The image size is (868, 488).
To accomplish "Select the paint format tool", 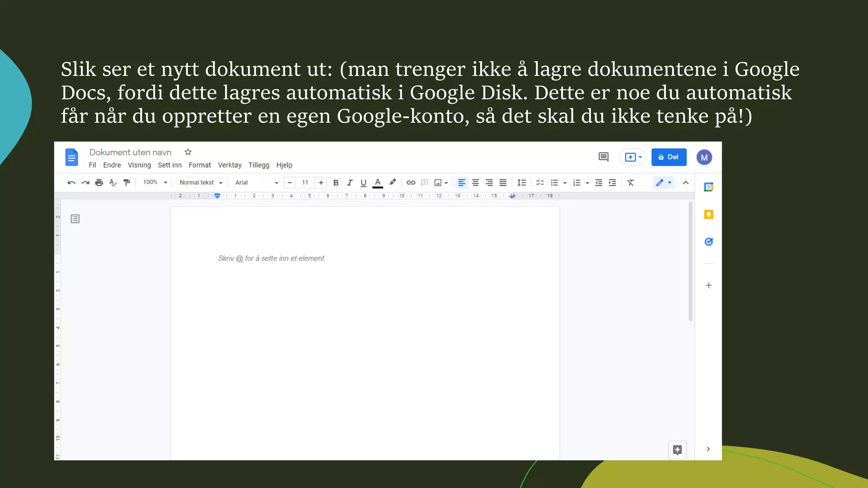I will click(x=127, y=183).
